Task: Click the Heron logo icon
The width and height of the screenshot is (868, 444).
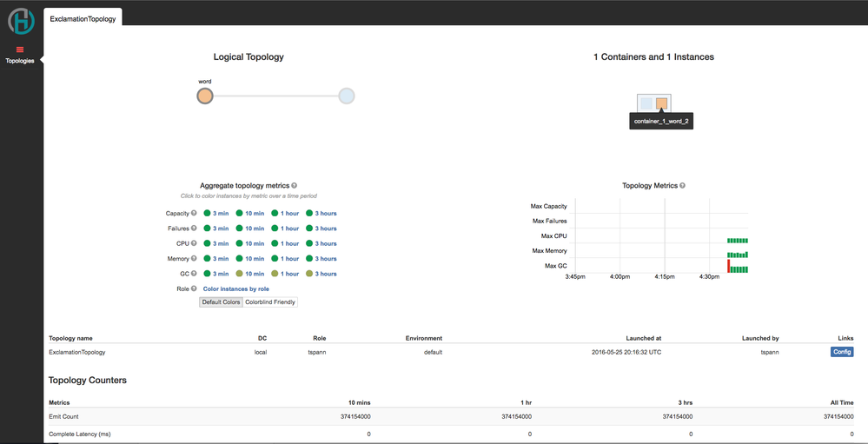Action: (x=21, y=21)
